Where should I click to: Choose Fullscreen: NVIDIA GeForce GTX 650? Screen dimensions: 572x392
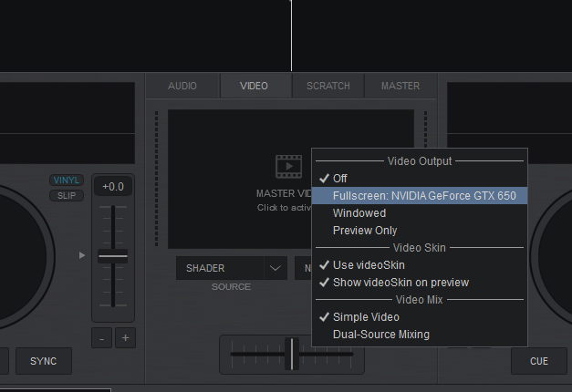[x=424, y=196]
